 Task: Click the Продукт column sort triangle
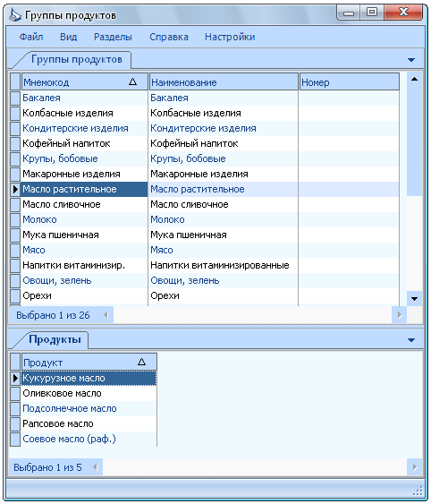click(141, 362)
